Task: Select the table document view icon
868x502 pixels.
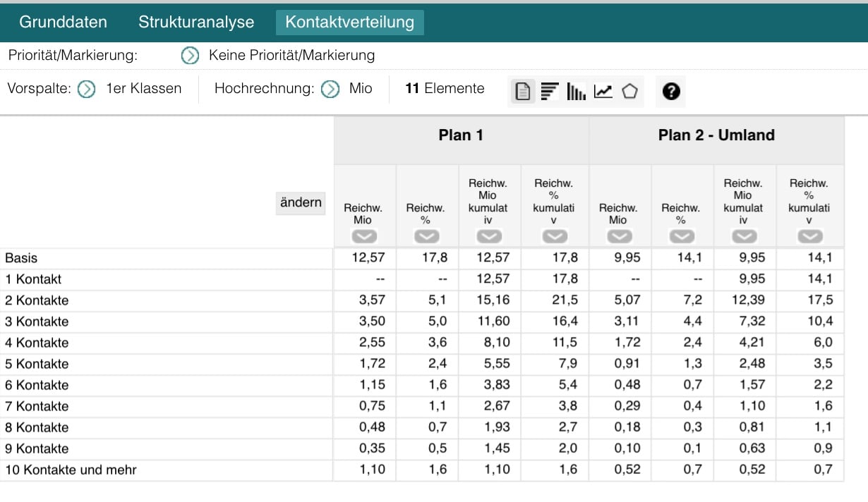Action: pos(523,91)
